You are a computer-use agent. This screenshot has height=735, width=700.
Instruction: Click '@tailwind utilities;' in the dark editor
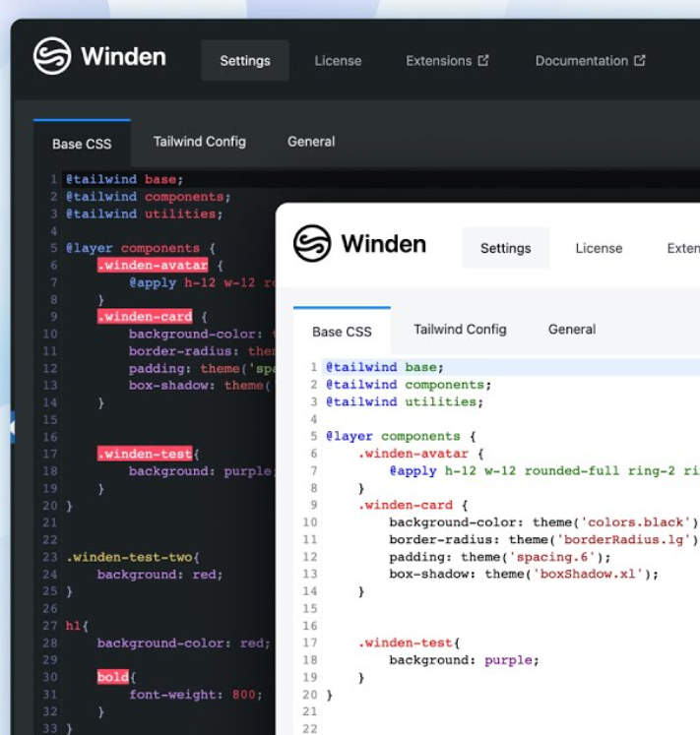point(144,214)
